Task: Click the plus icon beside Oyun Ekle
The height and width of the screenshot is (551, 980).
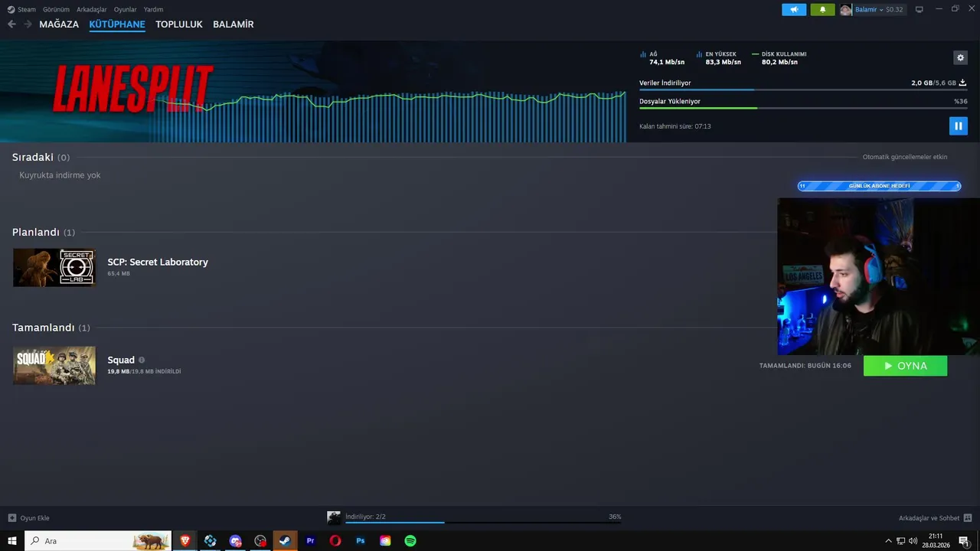Action: click(11, 518)
